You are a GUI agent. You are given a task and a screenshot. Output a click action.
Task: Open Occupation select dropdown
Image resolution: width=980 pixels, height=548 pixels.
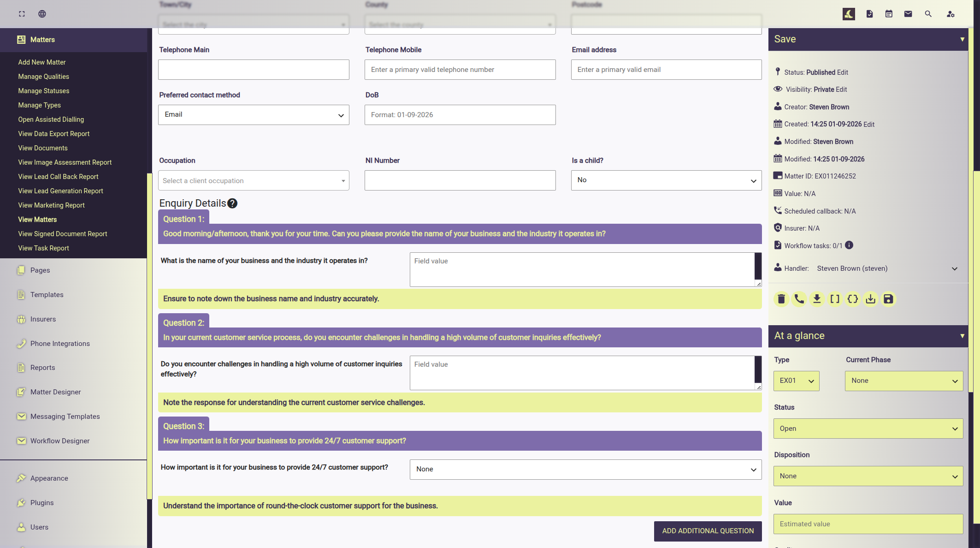254,180
